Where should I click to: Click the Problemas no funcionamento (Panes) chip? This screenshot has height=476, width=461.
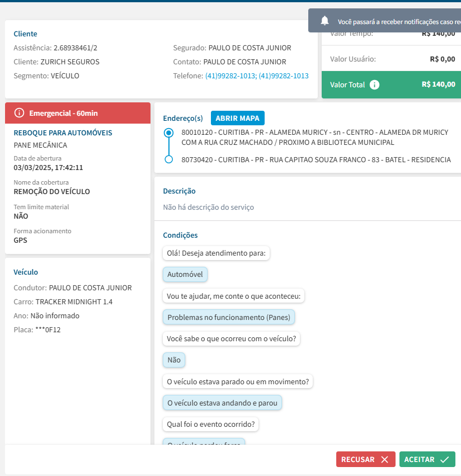click(x=229, y=317)
